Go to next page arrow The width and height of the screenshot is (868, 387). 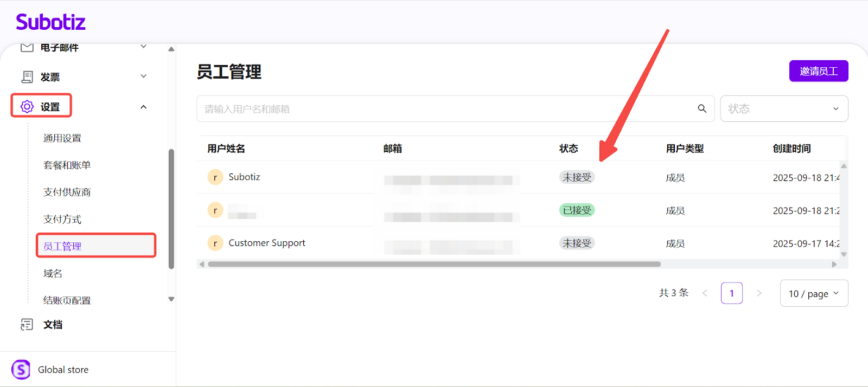pos(759,293)
